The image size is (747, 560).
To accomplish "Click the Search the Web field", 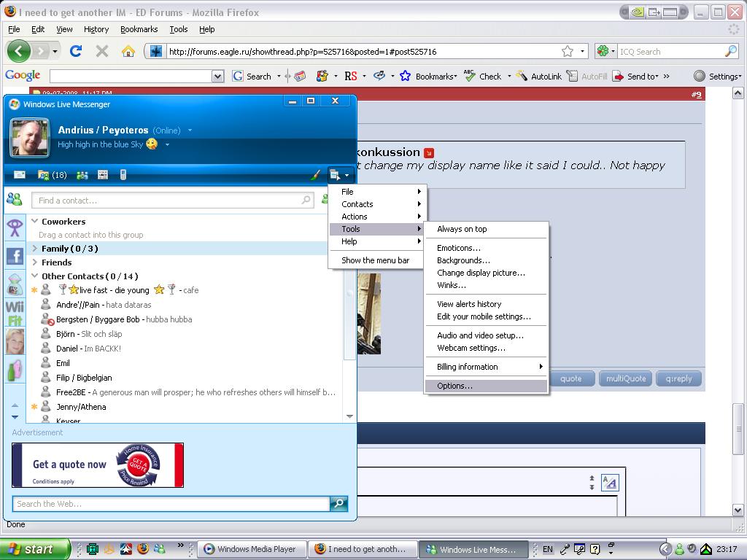I will 171,503.
